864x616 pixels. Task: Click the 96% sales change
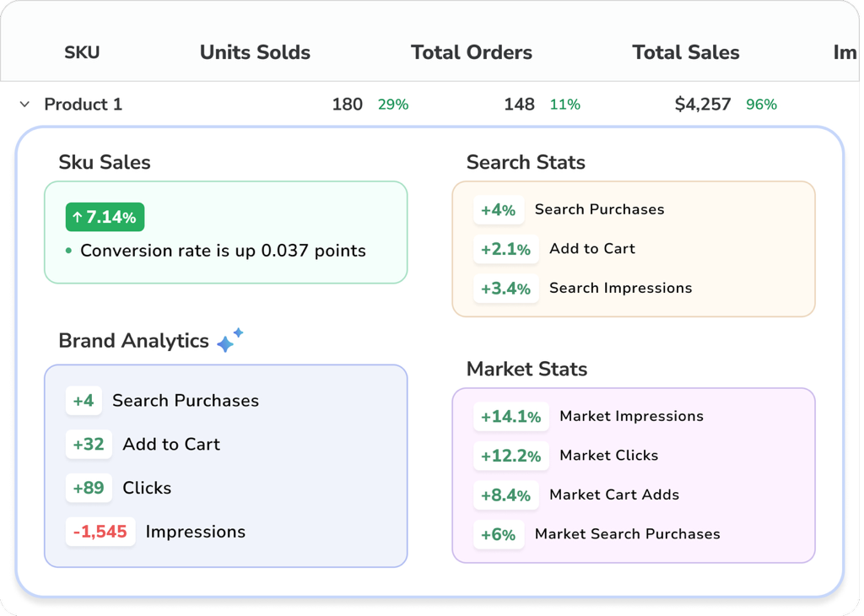(762, 104)
